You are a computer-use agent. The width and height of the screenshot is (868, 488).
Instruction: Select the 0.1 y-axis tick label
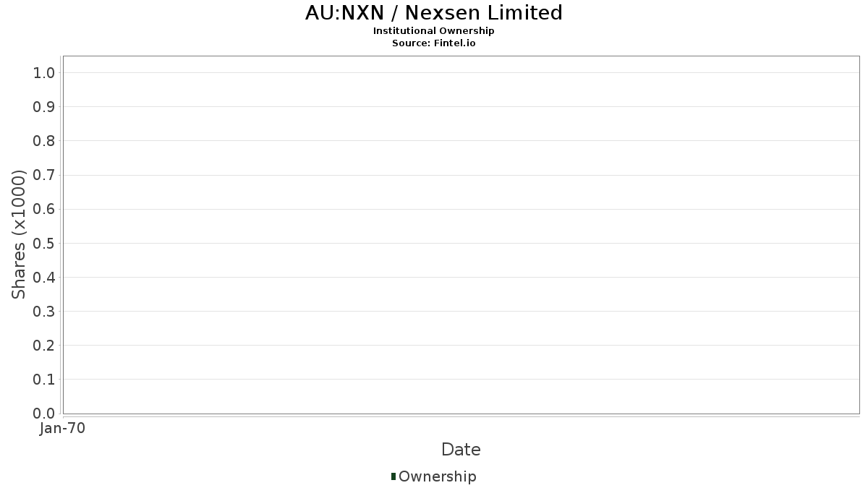point(44,380)
